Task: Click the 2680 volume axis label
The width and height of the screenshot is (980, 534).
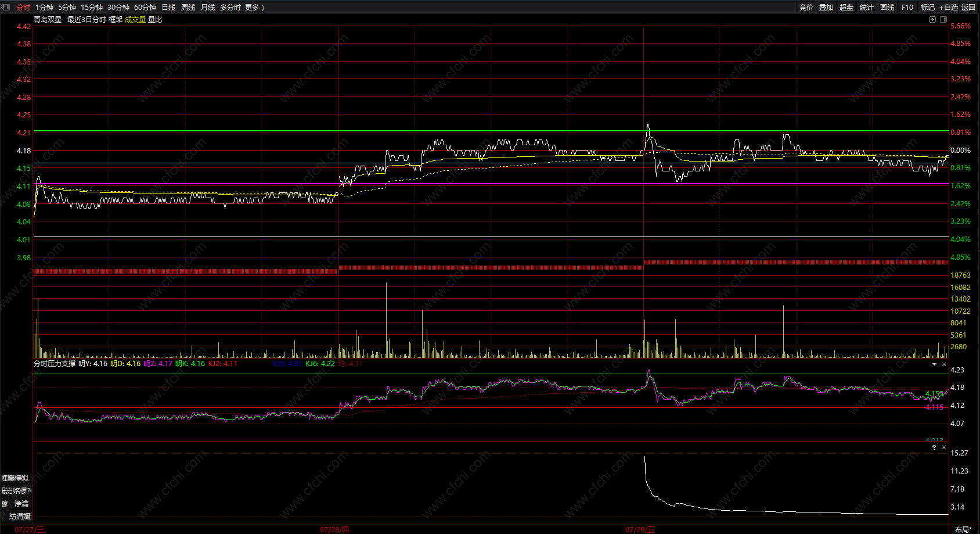Action: click(x=959, y=347)
